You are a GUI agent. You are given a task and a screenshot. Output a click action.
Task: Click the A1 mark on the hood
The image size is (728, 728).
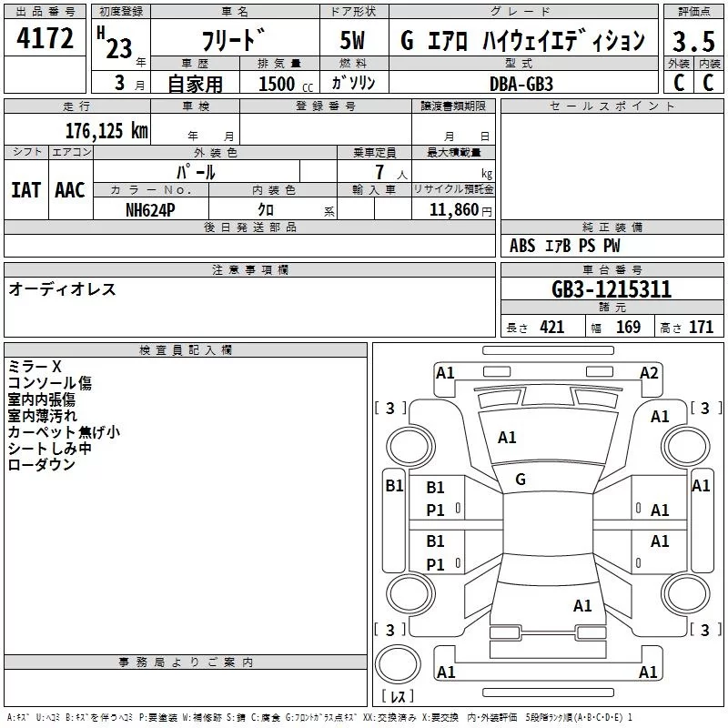tap(507, 438)
